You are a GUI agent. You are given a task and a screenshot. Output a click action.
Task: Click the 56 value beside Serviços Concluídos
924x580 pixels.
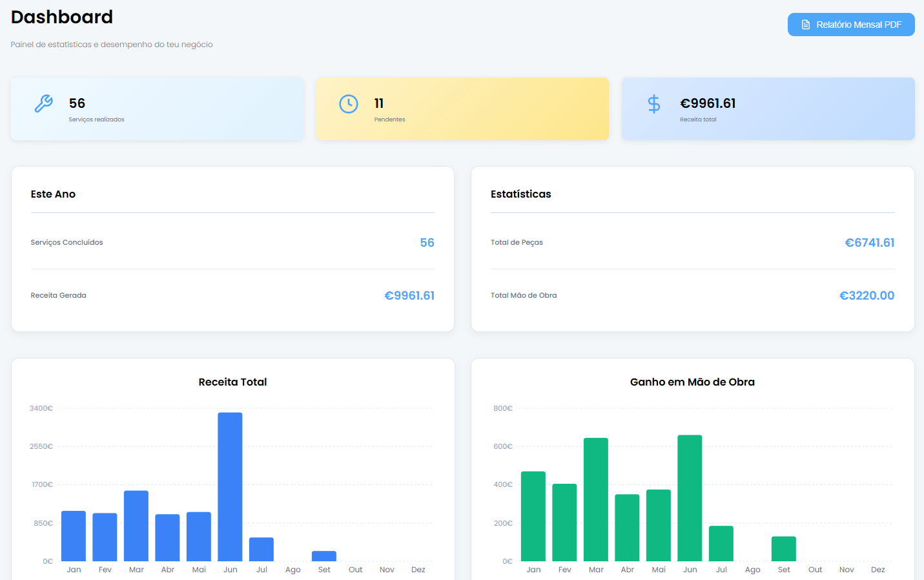(427, 243)
